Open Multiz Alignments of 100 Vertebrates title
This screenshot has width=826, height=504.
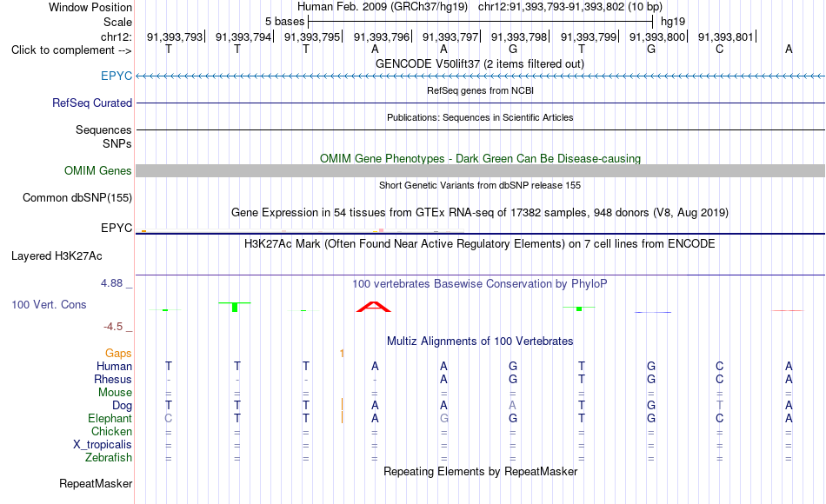pos(480,342)
